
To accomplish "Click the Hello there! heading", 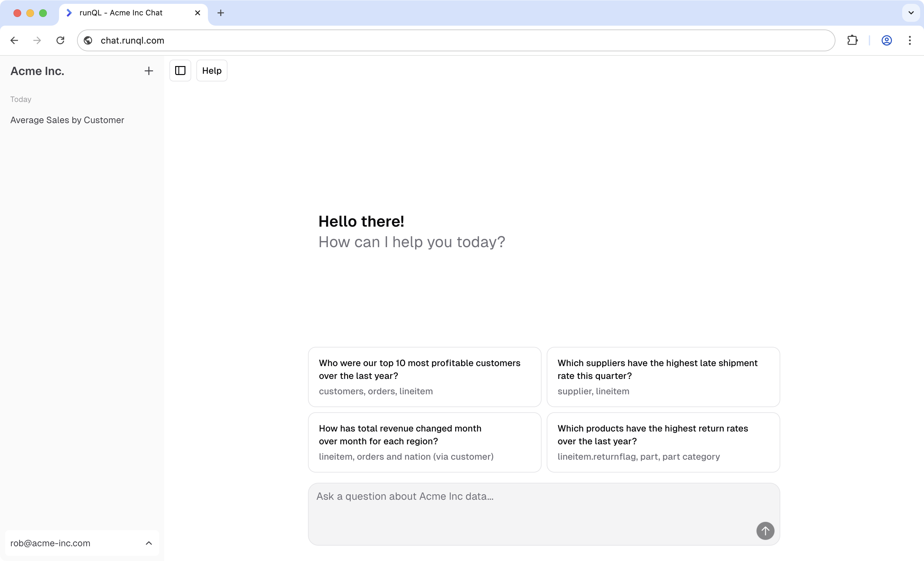I will pos(361,221).
